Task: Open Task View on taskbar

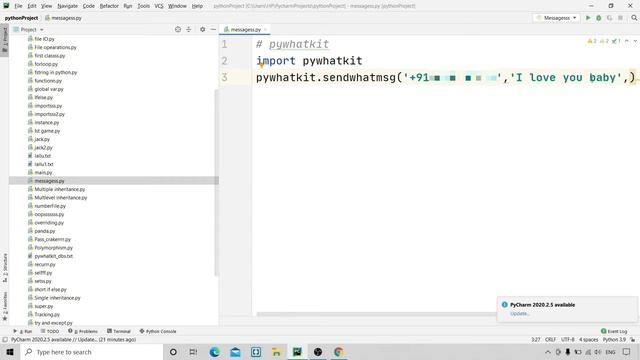Action: pos(193,352)
